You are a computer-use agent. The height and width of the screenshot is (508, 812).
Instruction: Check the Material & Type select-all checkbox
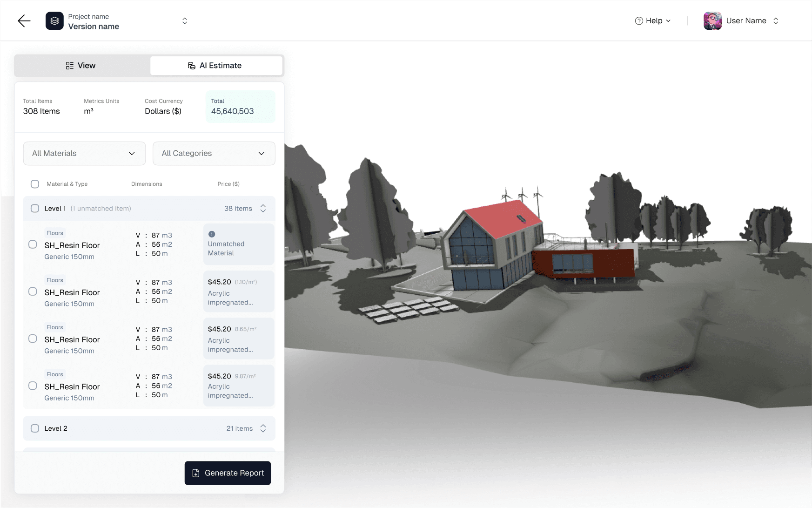point(34,184)
